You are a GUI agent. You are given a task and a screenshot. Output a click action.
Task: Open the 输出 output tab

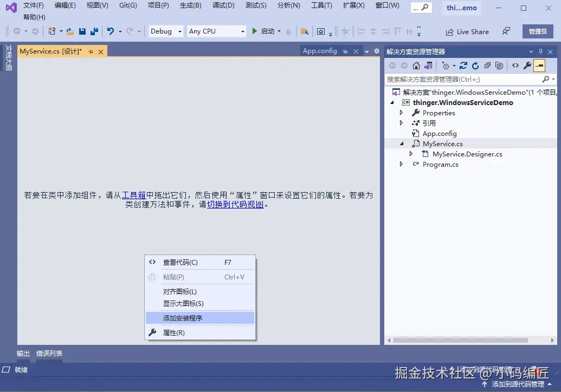23,354
